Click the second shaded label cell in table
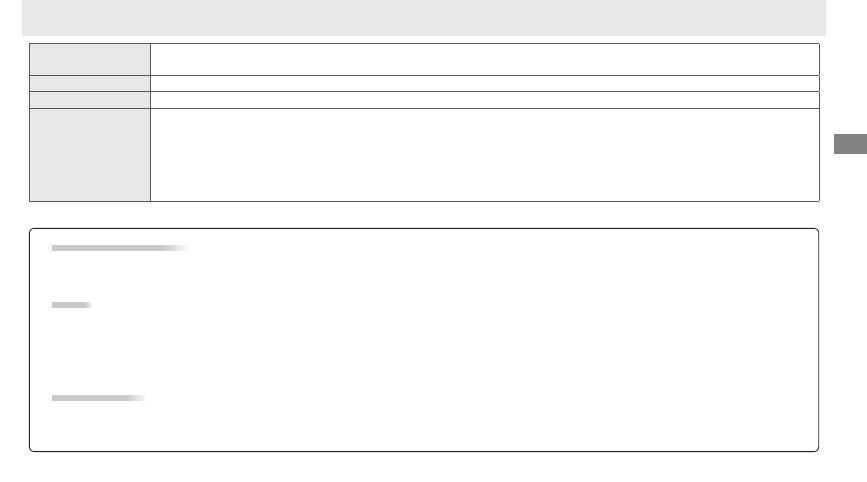The height and width of the screenshot is (482, 867). click(x=90, y=83)
